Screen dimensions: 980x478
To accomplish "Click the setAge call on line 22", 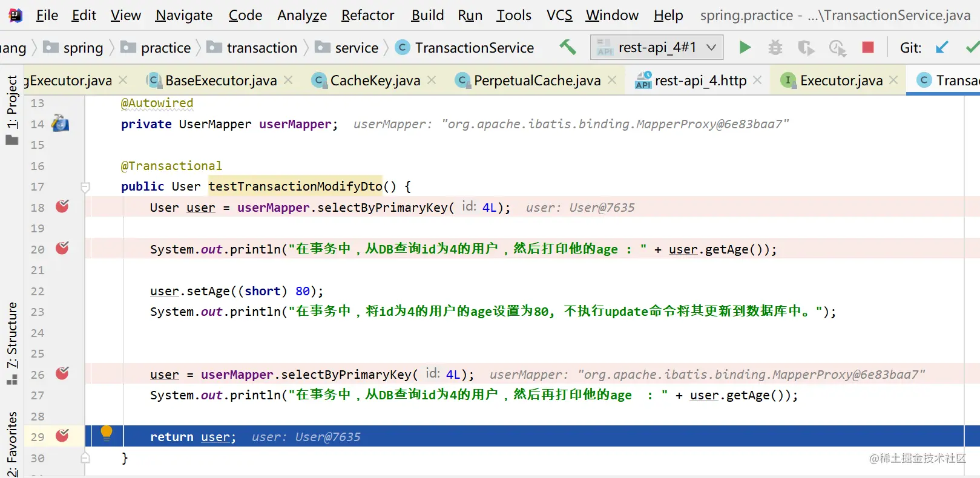I will tap(208, 291).
